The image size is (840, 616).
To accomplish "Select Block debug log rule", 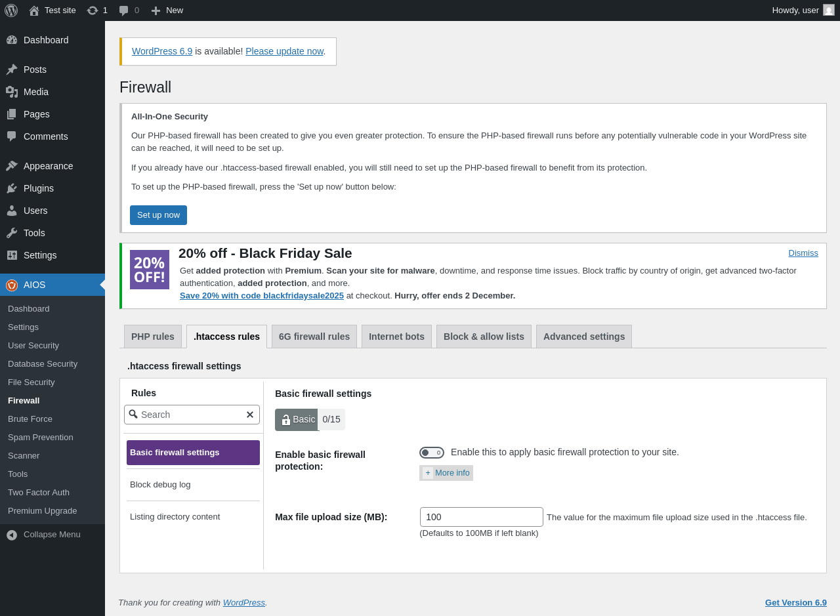I will tap(160, 485).
